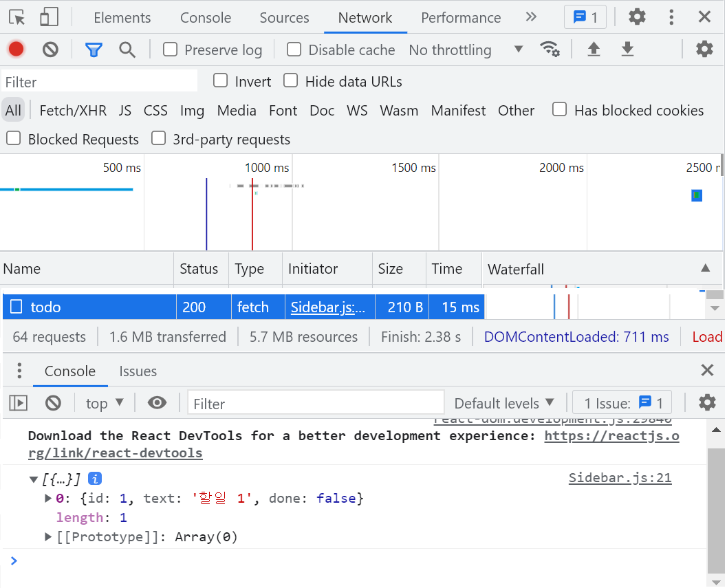This screenshot has width=727, height=588.
Task: Toggle the network filter funnel icon
Action: tap(94, 50)
